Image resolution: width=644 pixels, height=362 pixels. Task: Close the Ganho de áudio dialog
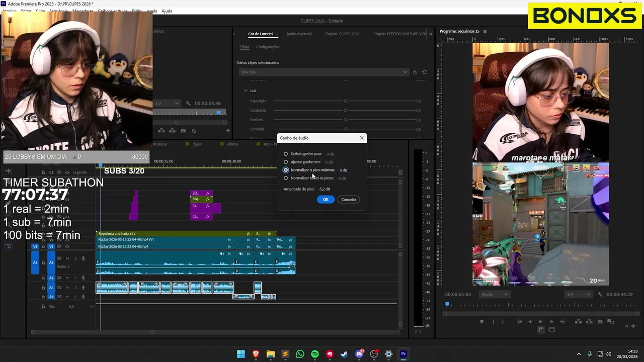362,138
